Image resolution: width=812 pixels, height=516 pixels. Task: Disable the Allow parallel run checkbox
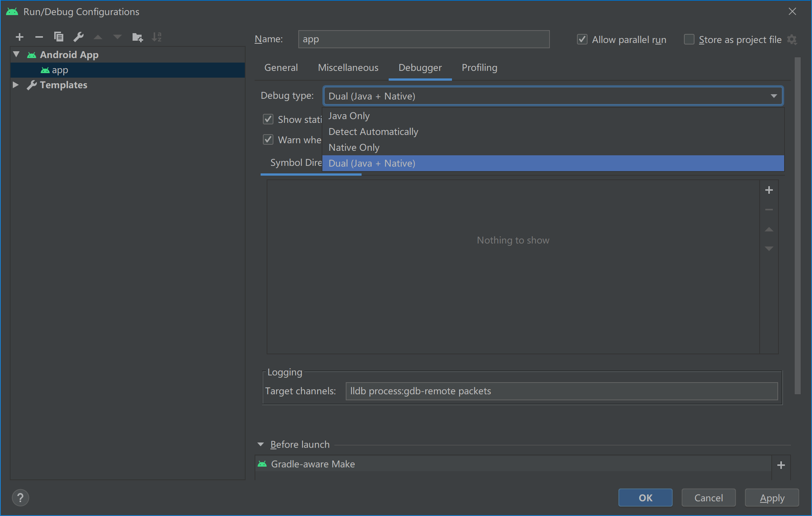(x=582, y=39)
